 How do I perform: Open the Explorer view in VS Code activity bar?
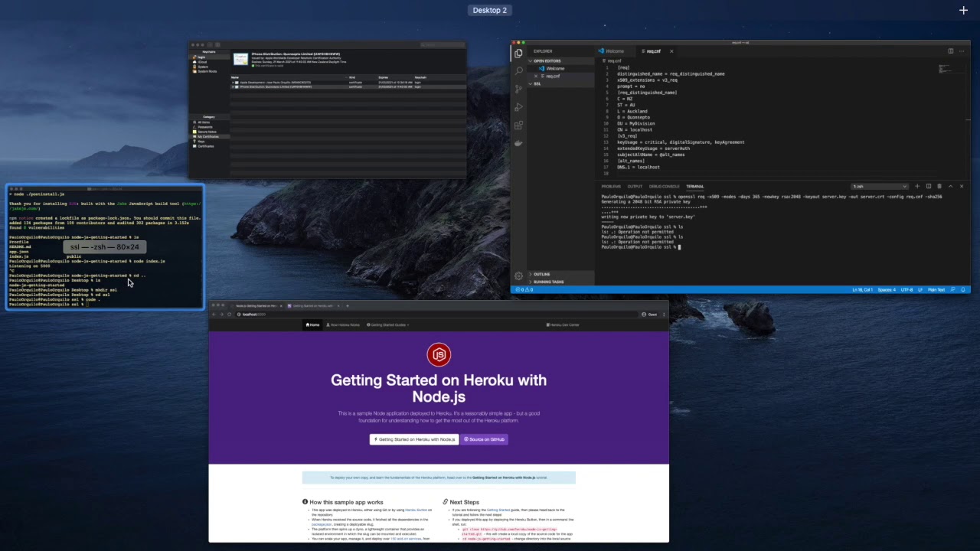tap(518, 54)
